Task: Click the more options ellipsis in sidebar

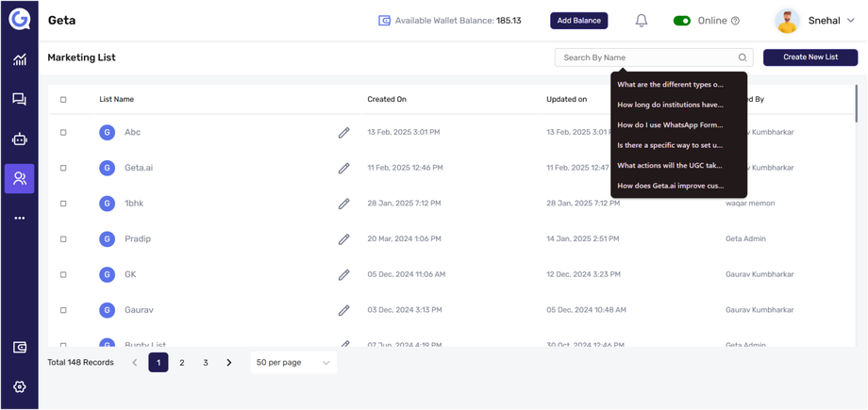Action: click(19, 218)
